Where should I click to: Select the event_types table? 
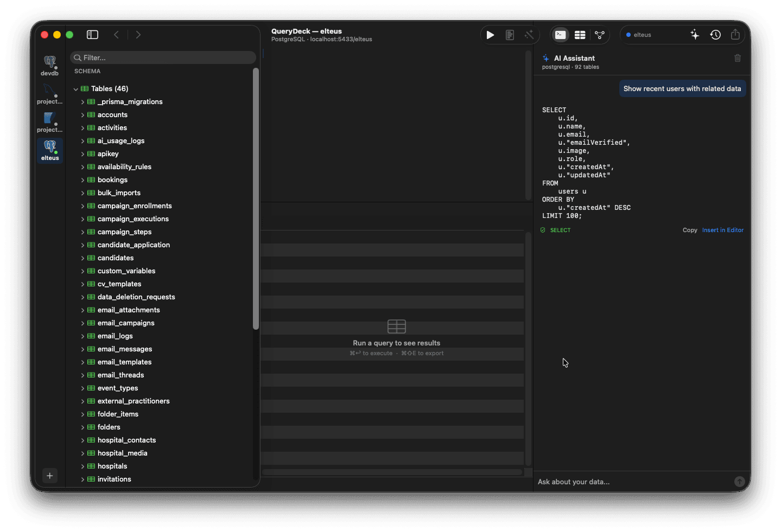(x=118, y=388)
